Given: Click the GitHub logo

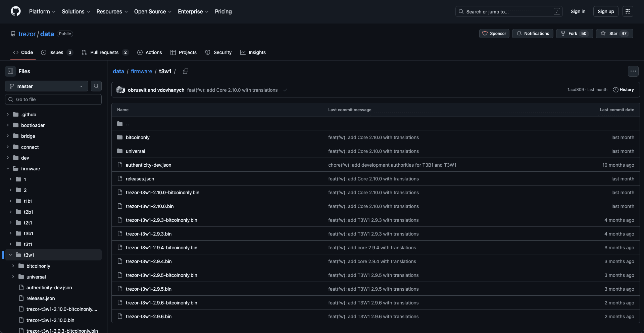Looking at the screenshot, I should [x=15, y=11].
